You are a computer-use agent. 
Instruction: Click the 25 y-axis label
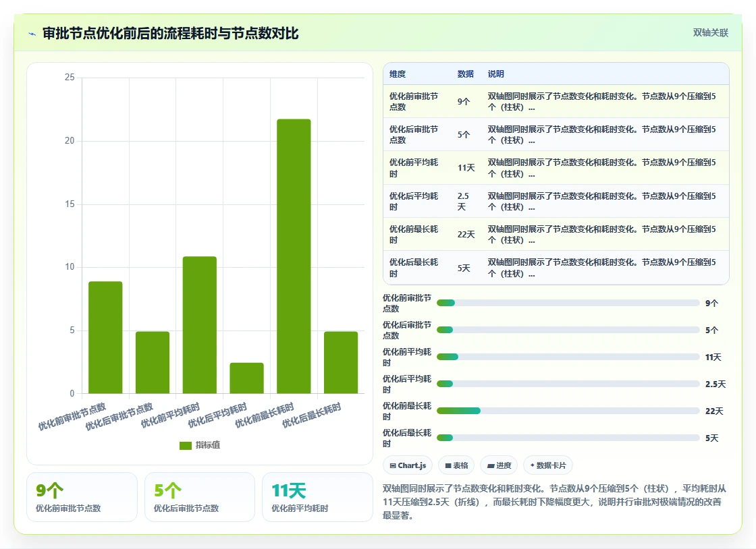pyautogui.click(x=70, y=78)
